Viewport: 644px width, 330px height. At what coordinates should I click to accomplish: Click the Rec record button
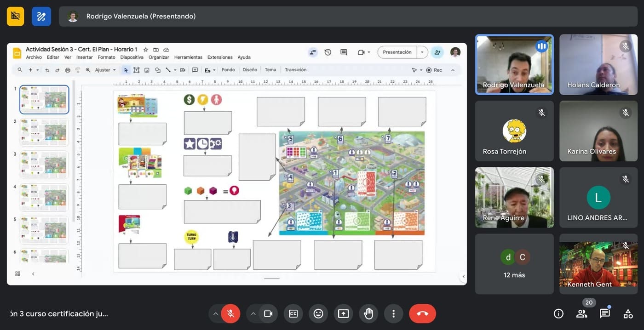click(434, 70)
